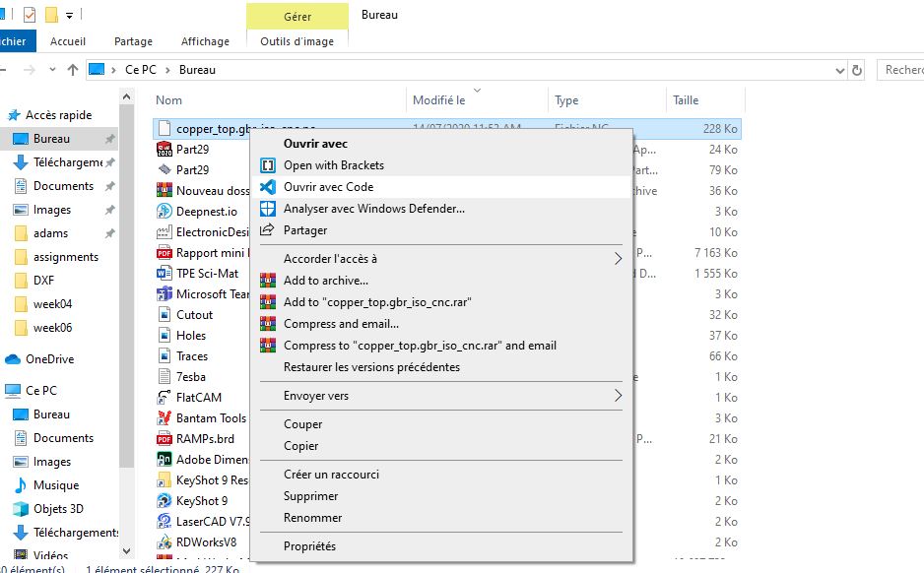Expand the Accorder l'accès à submenu arrow
Image resolution: width=924 pixels, height=573 pixels.
(618, 259)
